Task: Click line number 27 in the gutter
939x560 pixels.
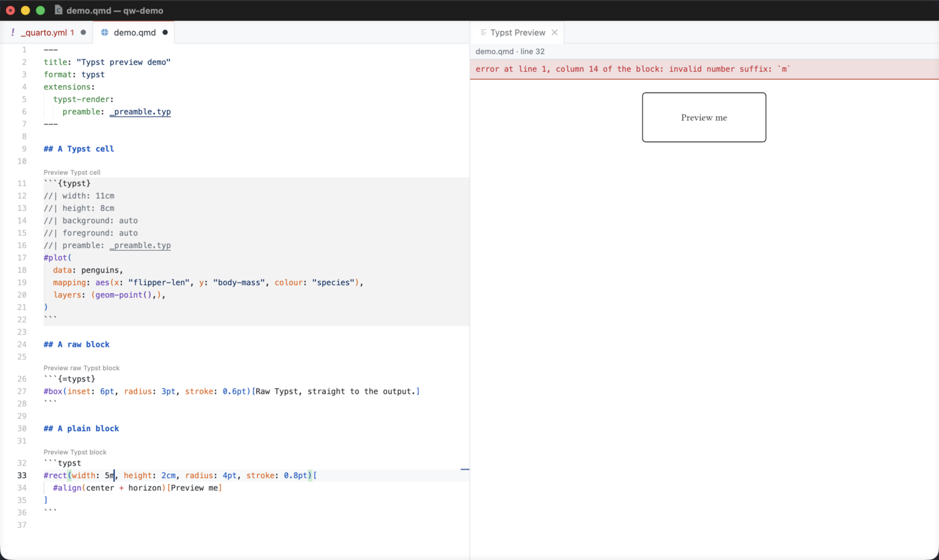Action: tap(22, 391)
